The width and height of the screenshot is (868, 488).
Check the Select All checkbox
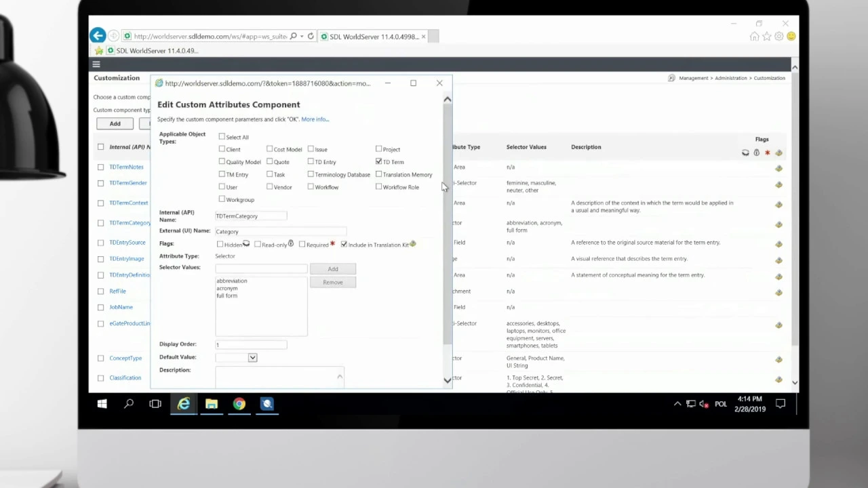click(x=222, y=136)
